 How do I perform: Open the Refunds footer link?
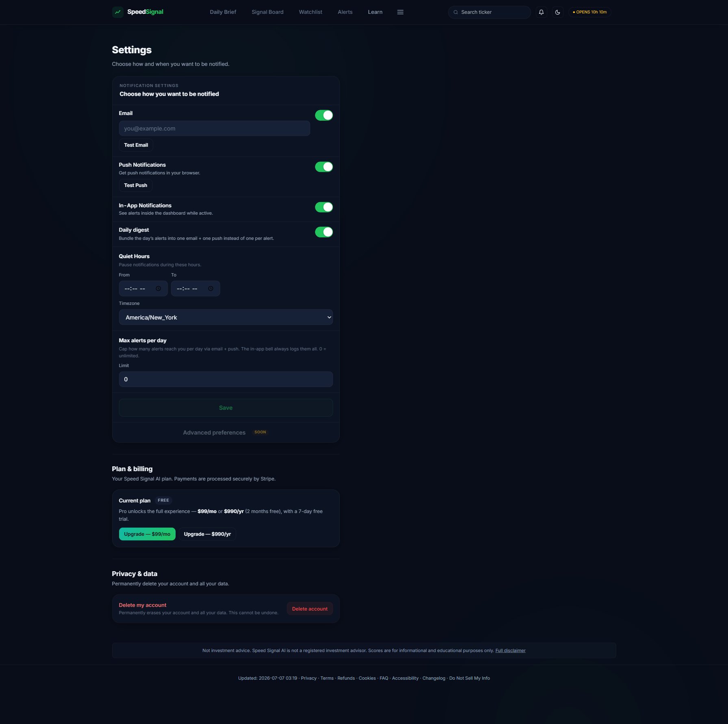(346, 678)
